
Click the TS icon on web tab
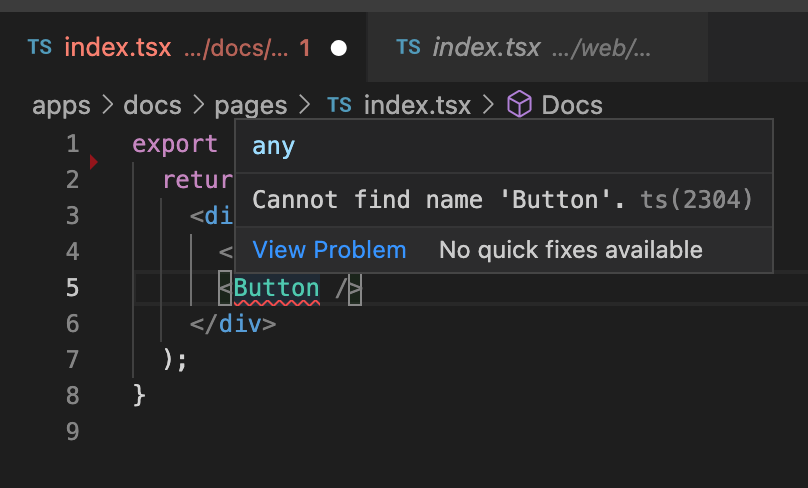pos(409,47)
